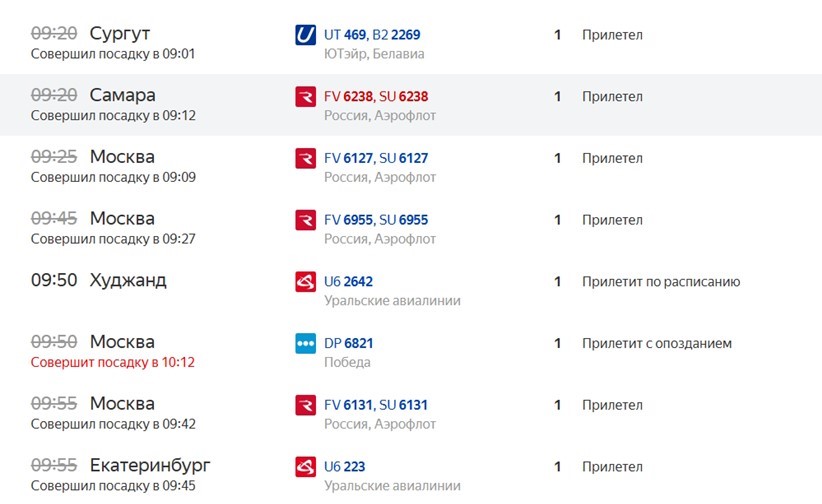Image resolution: width=822 pixels, height=504 pixels.
Task: Click the Rossiya airline icon for the Самара flight
Action: 306,97
